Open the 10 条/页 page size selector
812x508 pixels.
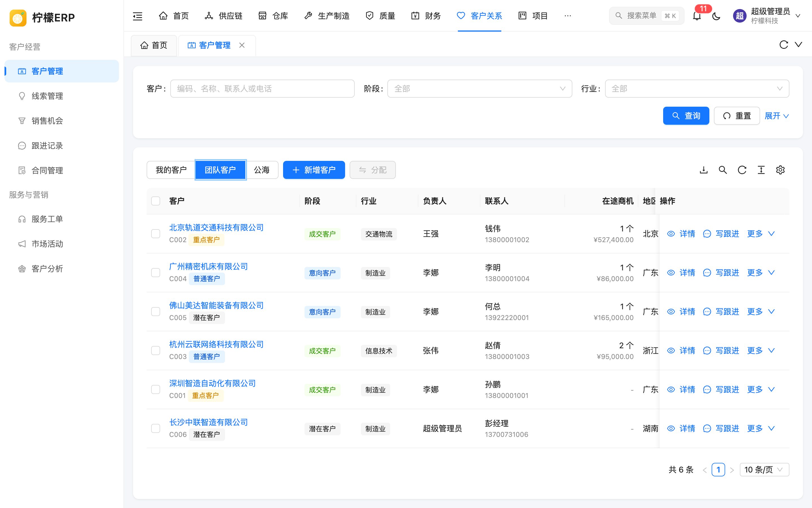(764, 470)
